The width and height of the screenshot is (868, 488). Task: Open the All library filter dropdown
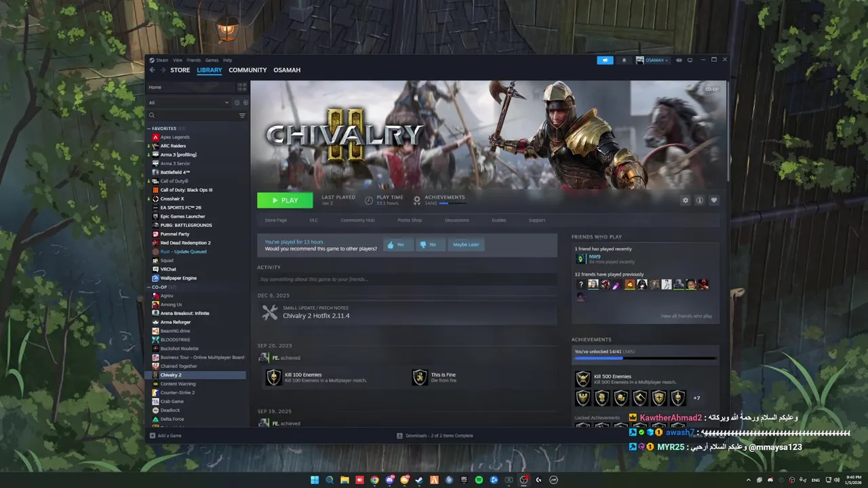(x=189, y=102)
